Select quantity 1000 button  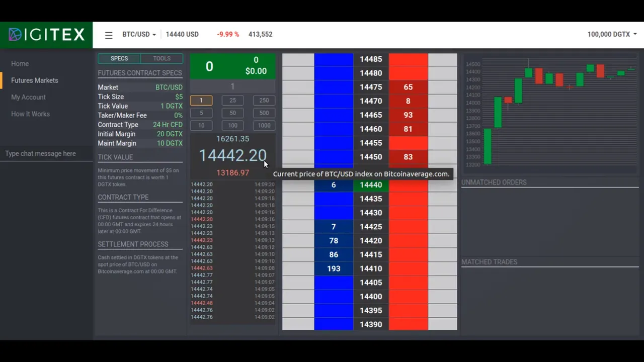coord(264,126)
